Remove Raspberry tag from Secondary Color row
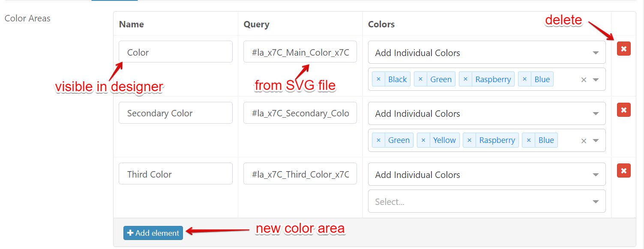The width and height of the screenshot is (644, 249). click(470, 140)
